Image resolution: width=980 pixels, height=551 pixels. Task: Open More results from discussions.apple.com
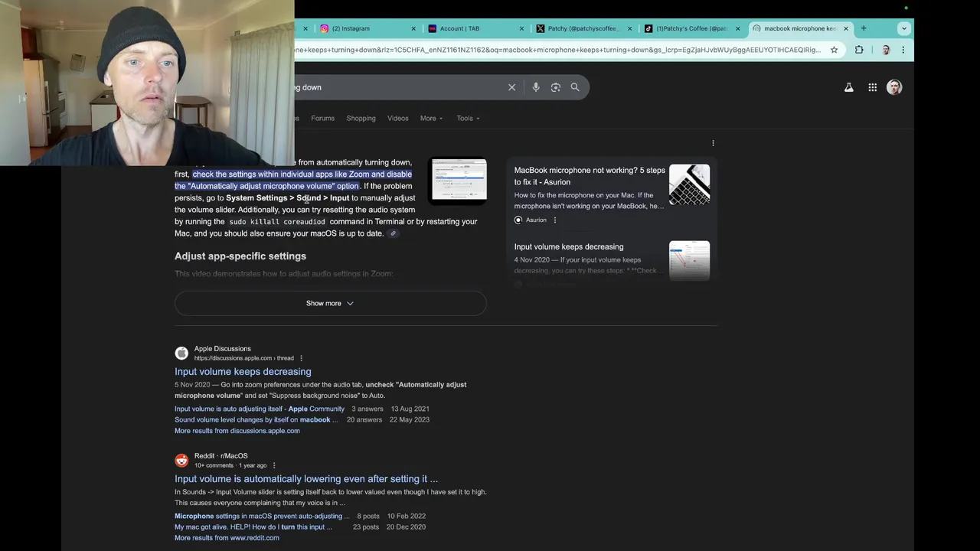click(237, 431)
